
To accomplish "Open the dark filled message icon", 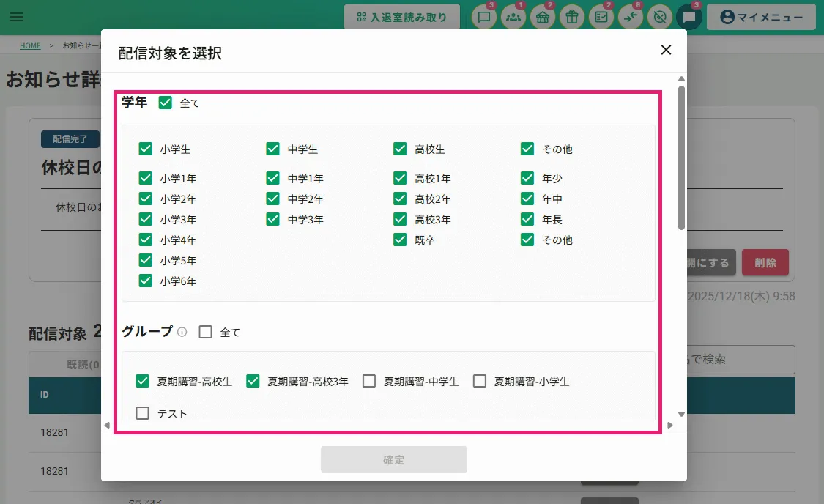I will pyautogui.click(x=689, y=18).
